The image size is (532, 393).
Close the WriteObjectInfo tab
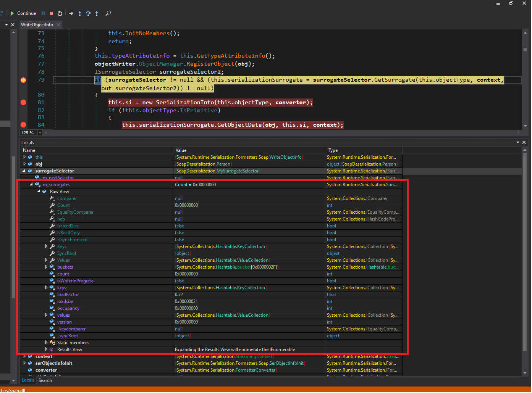58,25
